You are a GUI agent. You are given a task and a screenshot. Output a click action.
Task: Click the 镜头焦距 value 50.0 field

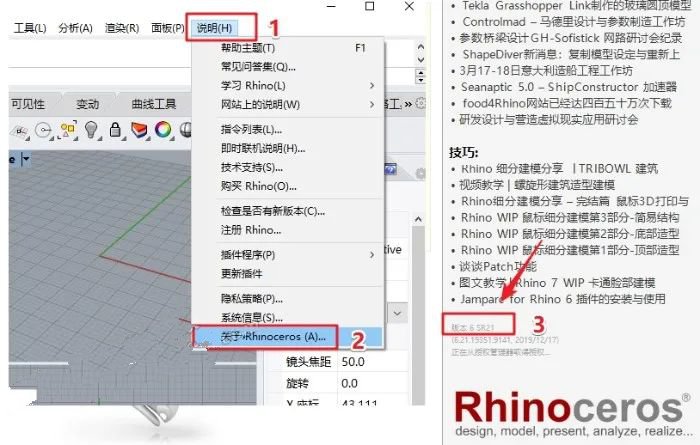pyautogui.click(x=373, y=362)
